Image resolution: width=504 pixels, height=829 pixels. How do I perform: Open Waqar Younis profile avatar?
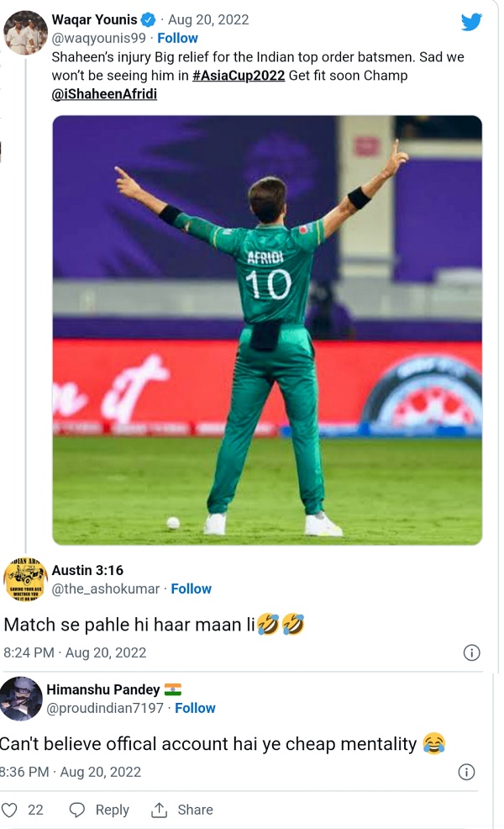pos(25,33)
